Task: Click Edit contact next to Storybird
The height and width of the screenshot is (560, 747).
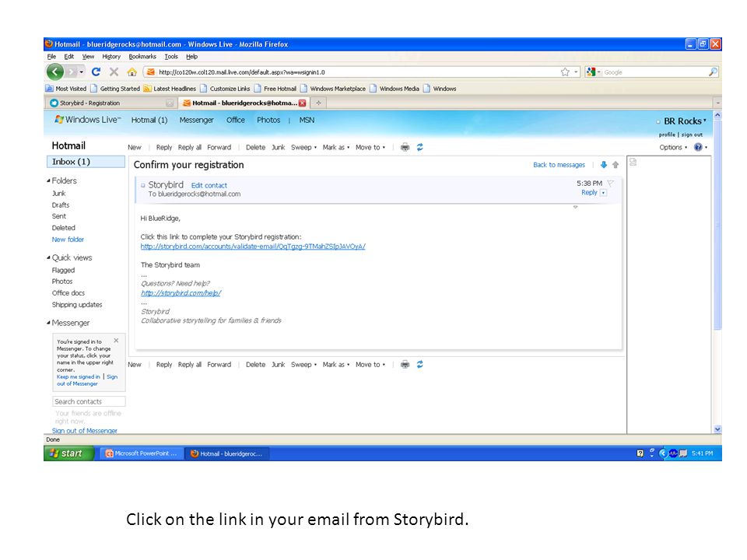Action: pyautogui.click(x=209, y=185)
